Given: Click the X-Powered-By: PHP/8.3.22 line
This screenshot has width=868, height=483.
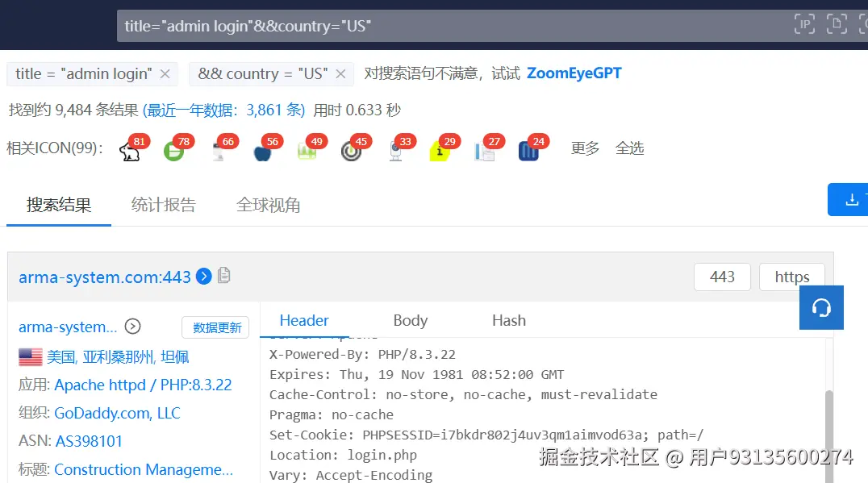Looking at the screenshot, I should (362, 354).
